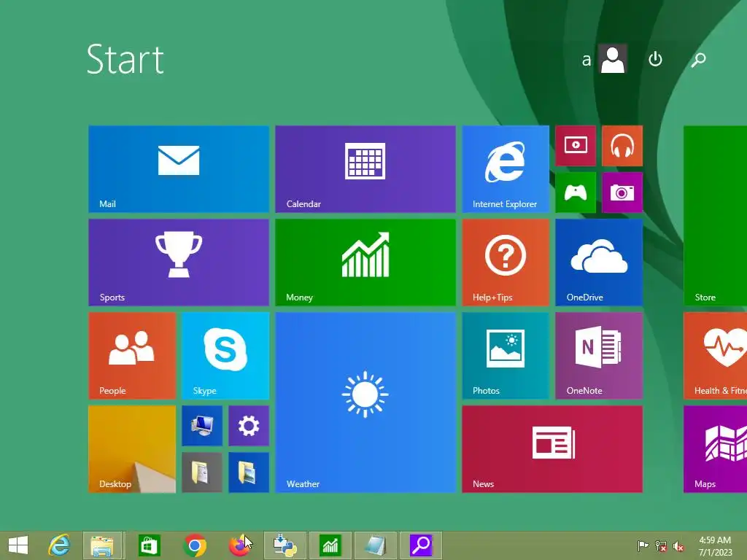
Task: Open the News tile
Action: (552, 449)
